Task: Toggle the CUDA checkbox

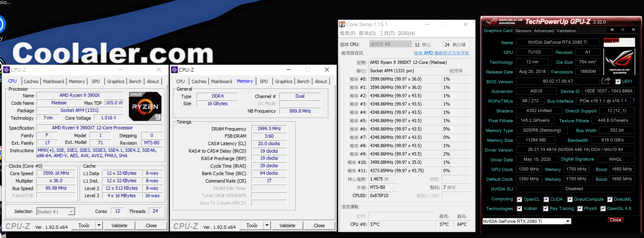Action: click(546, 199)
